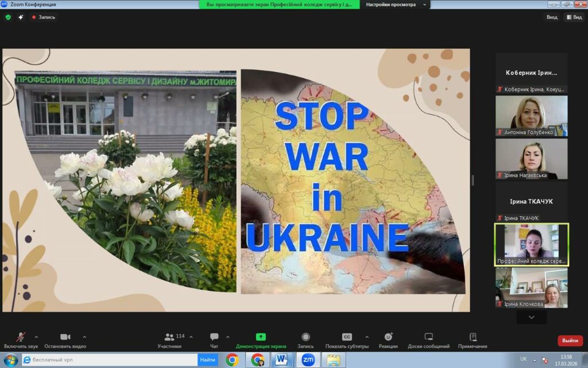
Task: Click the green encryption shield icon
Action: 8,17
